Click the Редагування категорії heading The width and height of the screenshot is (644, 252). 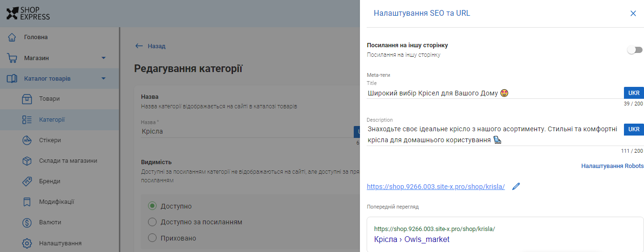(x=189, y=69)
